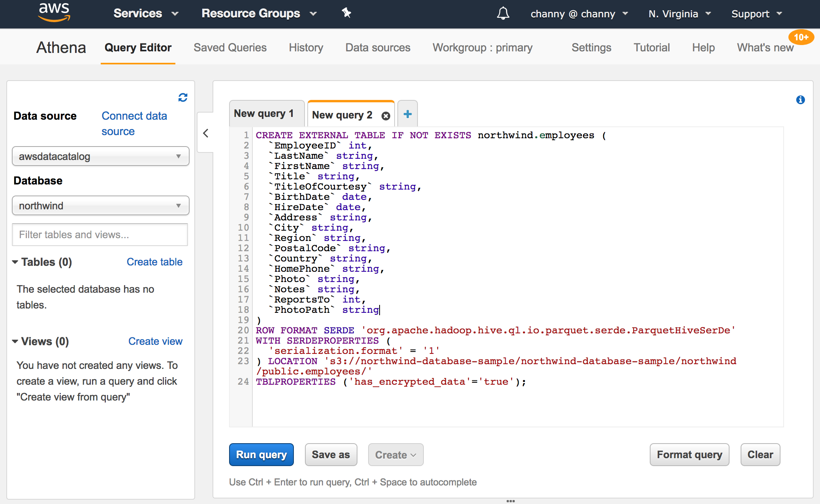
Task: Add a new query tab with plus
Action: (408, 115)
